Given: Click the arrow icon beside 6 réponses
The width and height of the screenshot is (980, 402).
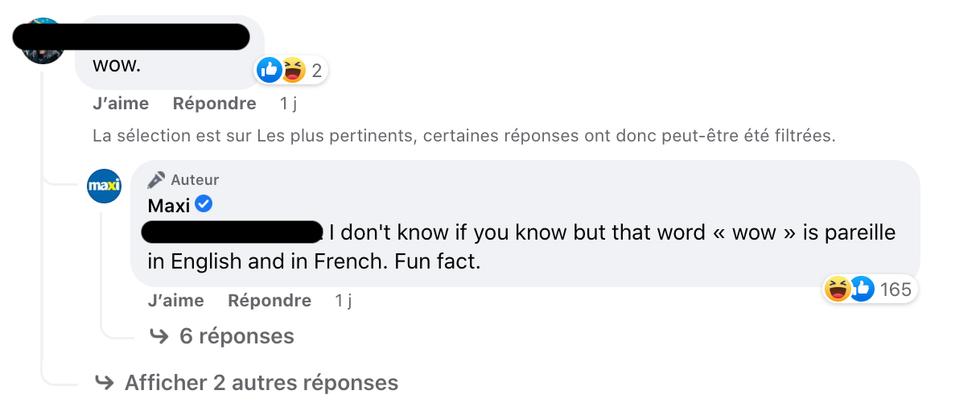Looking at the screenshot, I should 158,336.
